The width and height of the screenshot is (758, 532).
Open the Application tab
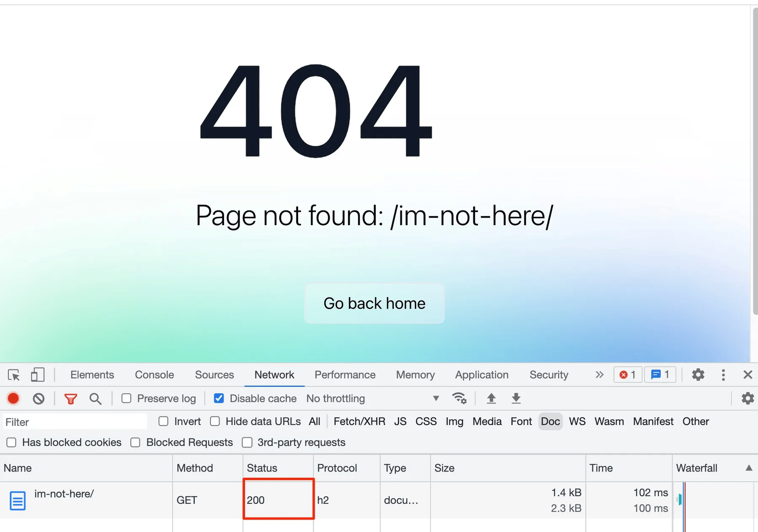pos(482,375)
